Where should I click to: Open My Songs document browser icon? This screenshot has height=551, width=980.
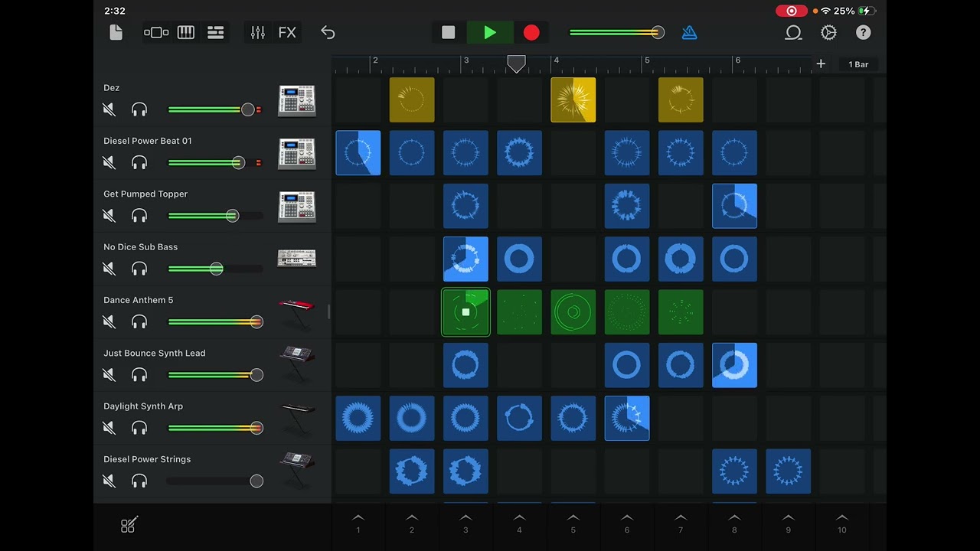116,32
